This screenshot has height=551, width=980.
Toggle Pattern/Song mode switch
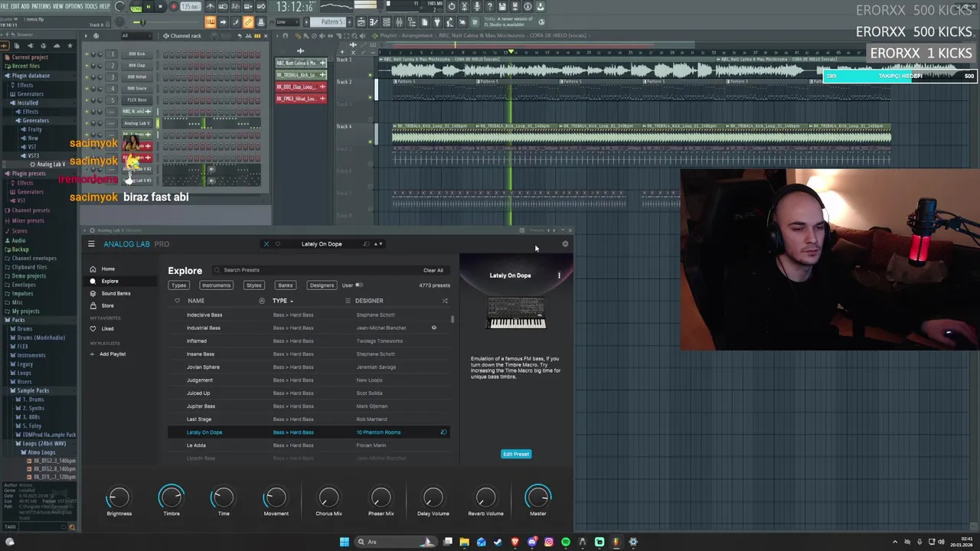(136, 7)
